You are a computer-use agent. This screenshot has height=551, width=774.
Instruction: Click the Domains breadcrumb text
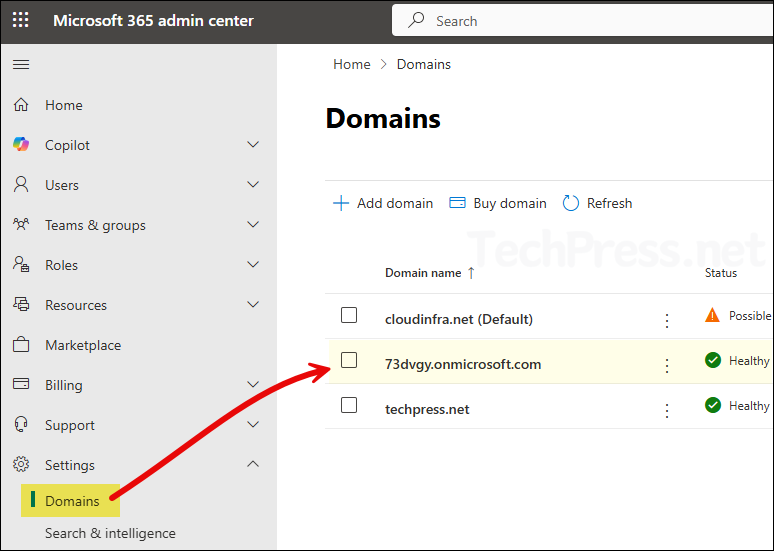[424, 64]
